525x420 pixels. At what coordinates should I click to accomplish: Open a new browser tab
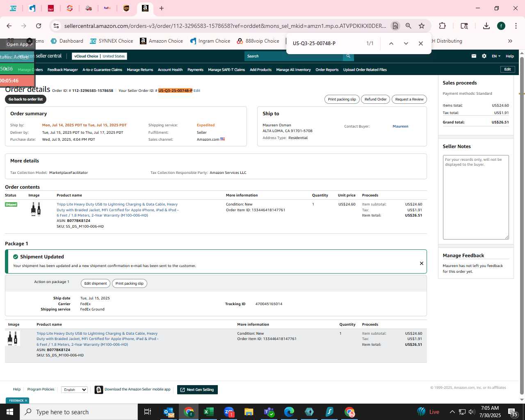click(162, 8)
